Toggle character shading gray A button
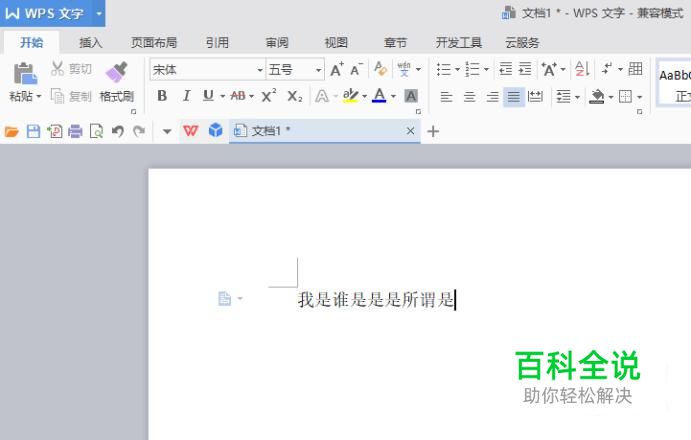 coord(411,96)
